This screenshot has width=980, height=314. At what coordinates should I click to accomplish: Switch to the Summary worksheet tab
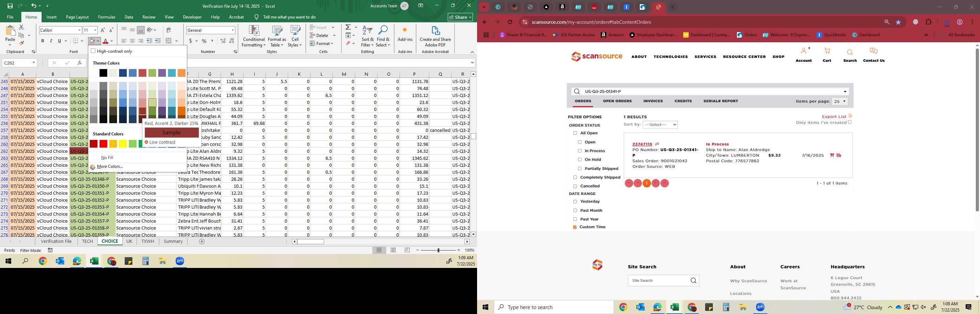(173, 241)
